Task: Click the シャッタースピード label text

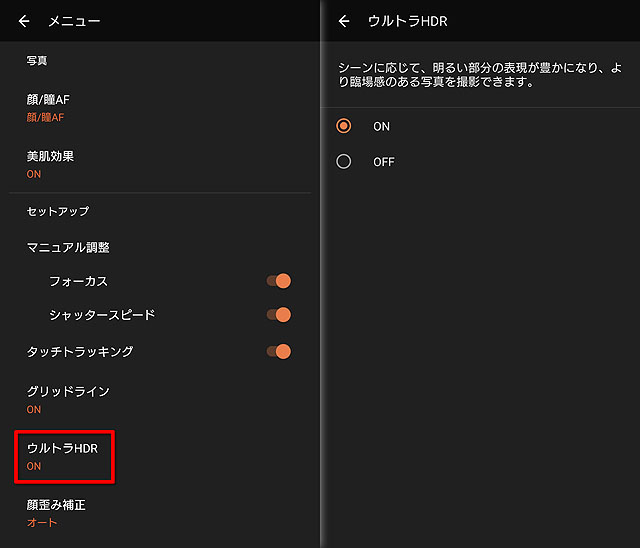Action: tap(102, 315)
